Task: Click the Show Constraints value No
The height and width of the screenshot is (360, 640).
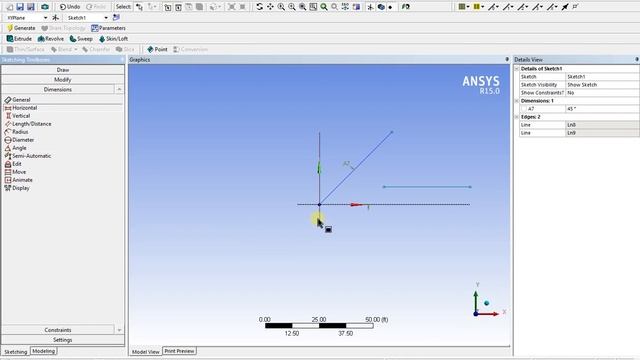Action: [602, 93]
